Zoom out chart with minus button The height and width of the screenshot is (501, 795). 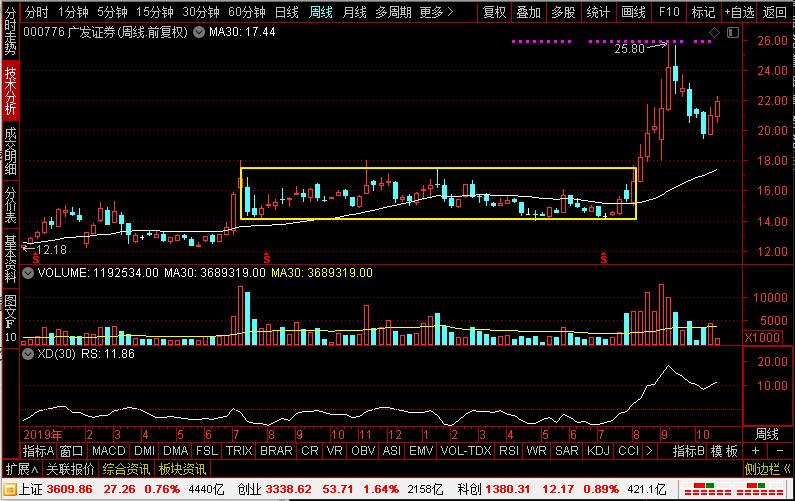click(780, 451)
